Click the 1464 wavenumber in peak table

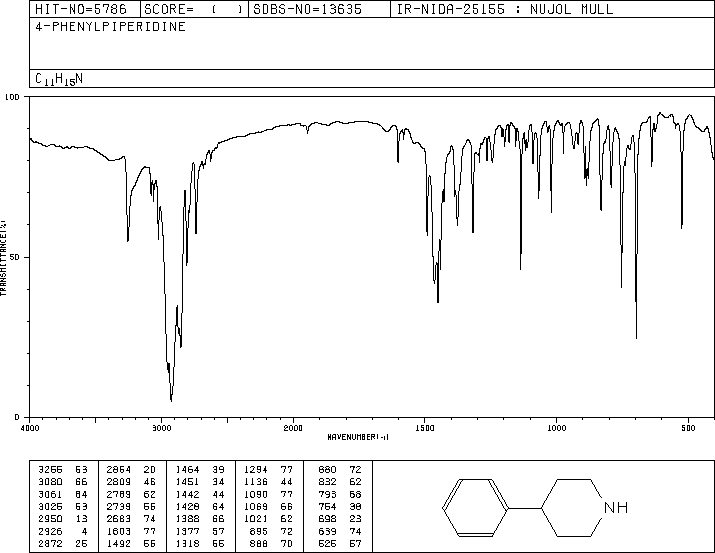click(x=187, y=470)
